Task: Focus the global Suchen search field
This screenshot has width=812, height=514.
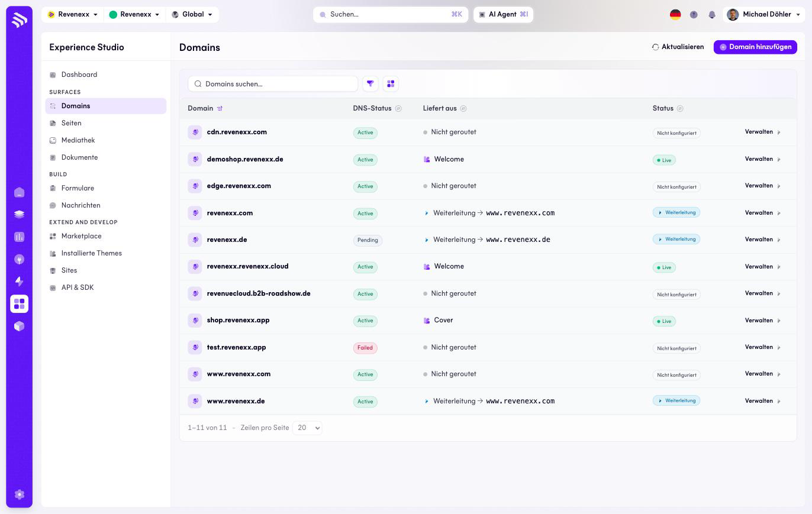Action: pos(391,15)
